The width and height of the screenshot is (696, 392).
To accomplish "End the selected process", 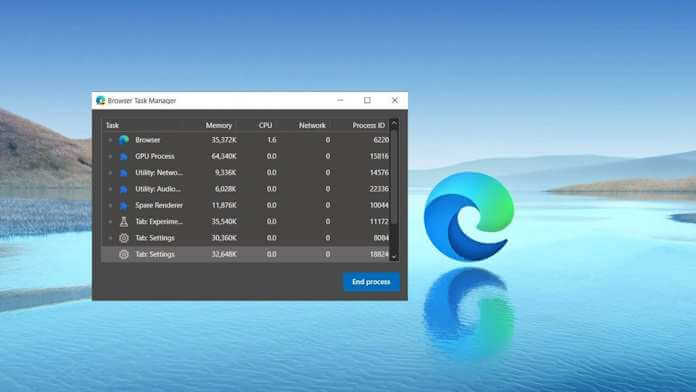I will (372, 282).
